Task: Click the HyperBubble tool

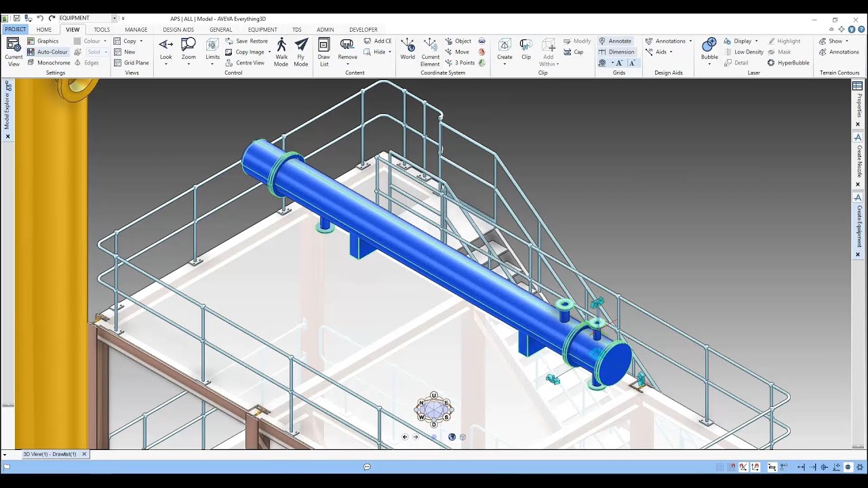Action: point(789,63)
